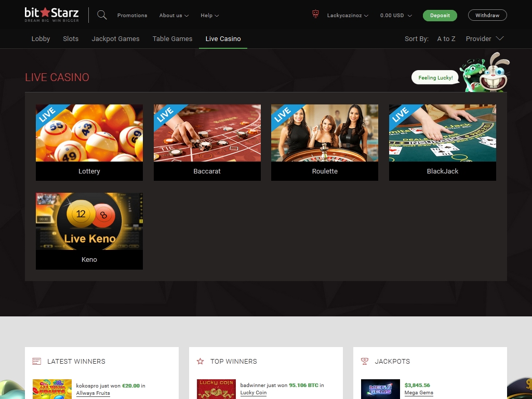Viewport: 532px width, 399px height.
Task: Click the BitStarz logo
Action: click(x=52, y=15)
